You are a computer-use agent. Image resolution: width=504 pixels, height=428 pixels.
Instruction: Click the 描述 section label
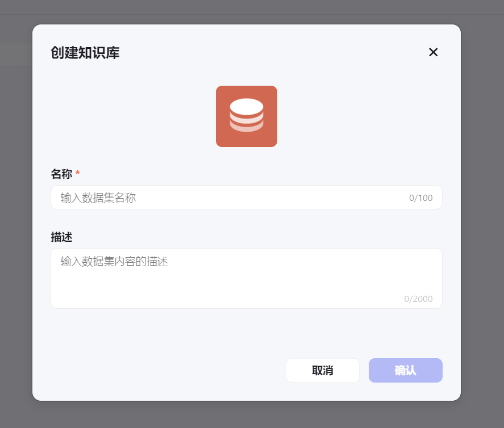(x=63, y=237)
